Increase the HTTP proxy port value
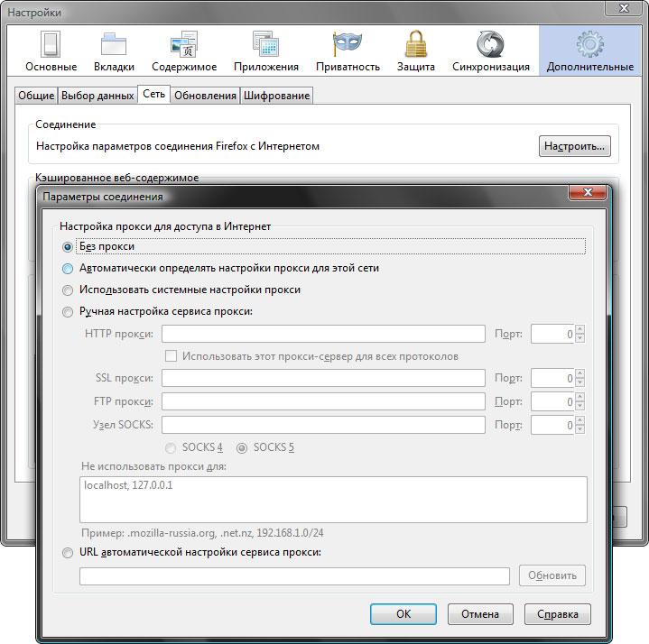This screenshot has height=644, width=649. tap(579, 329)
